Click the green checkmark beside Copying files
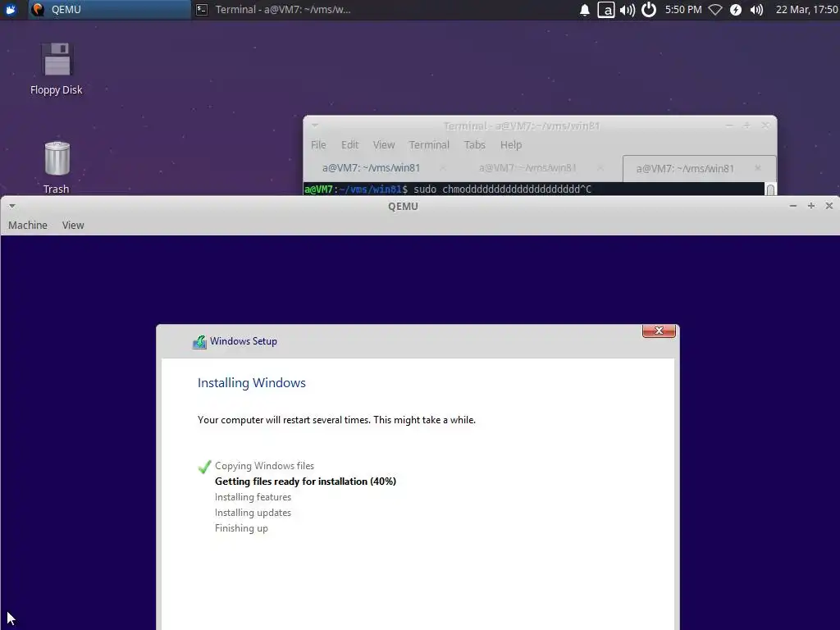 (204, 467)
